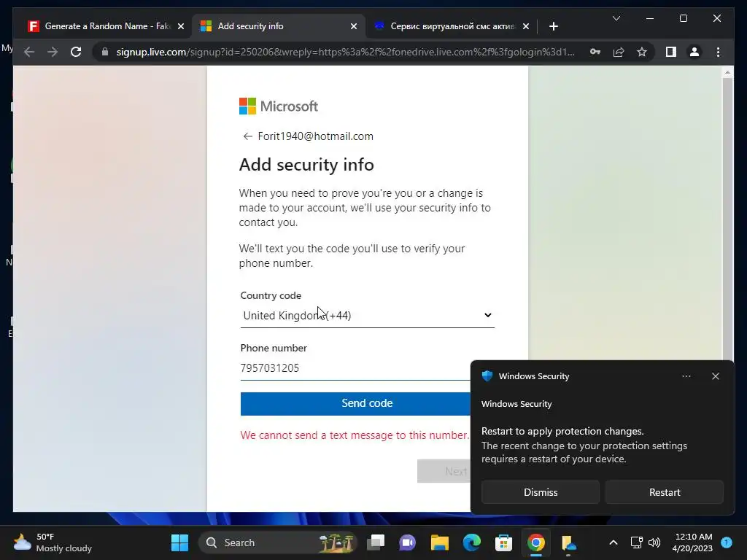
Task: Switch to the Russian SMS service tab
Action: tap(452, 26)
